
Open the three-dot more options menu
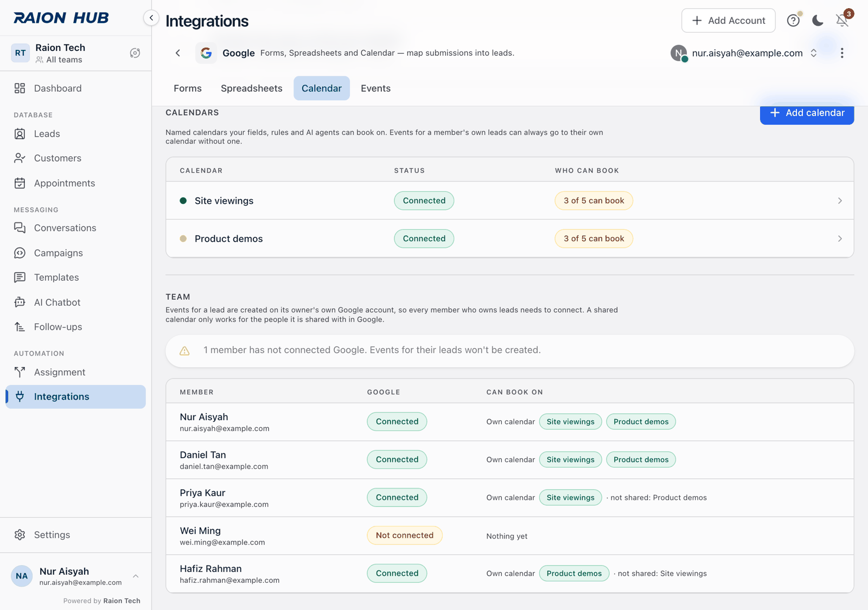842,53
